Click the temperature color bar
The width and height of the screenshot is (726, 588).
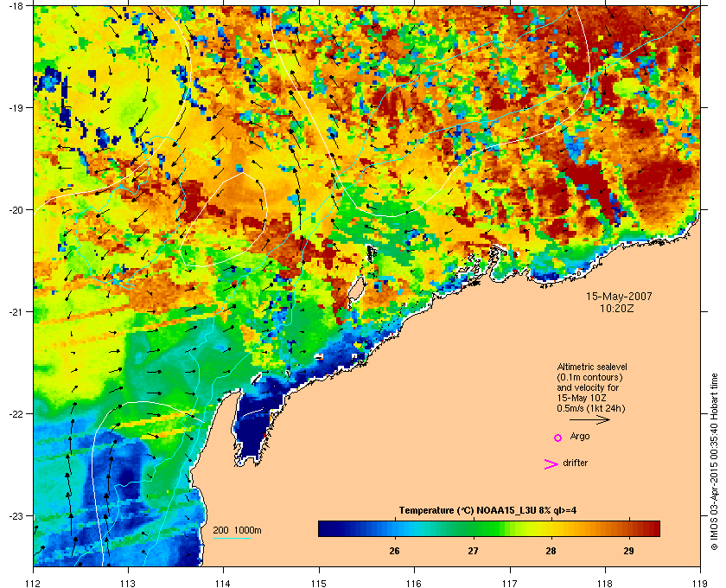(489, 528)
